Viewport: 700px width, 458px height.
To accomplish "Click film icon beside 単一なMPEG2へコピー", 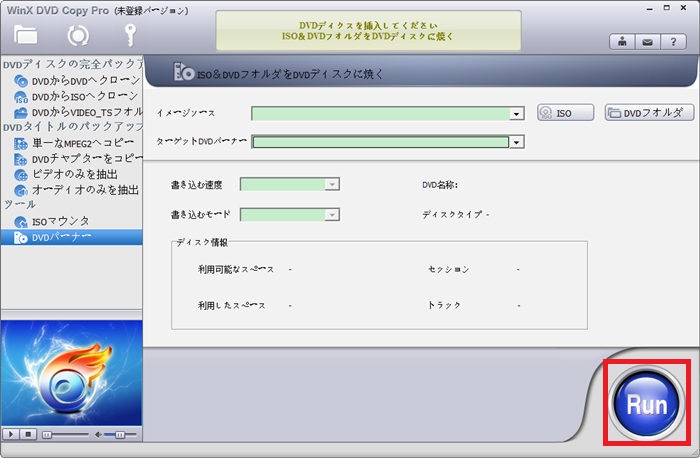I will pyautogui.click(x=21, y=143).
